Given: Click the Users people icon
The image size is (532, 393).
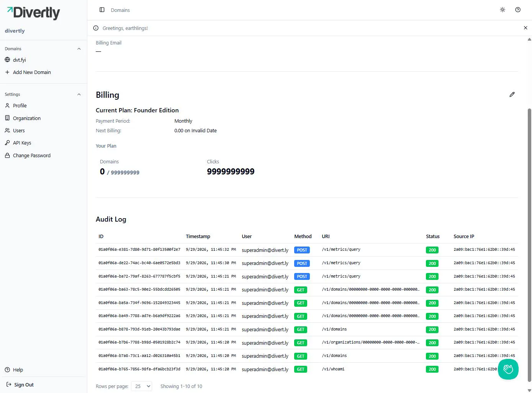Looking at the screenshot, I should [7, 130].
